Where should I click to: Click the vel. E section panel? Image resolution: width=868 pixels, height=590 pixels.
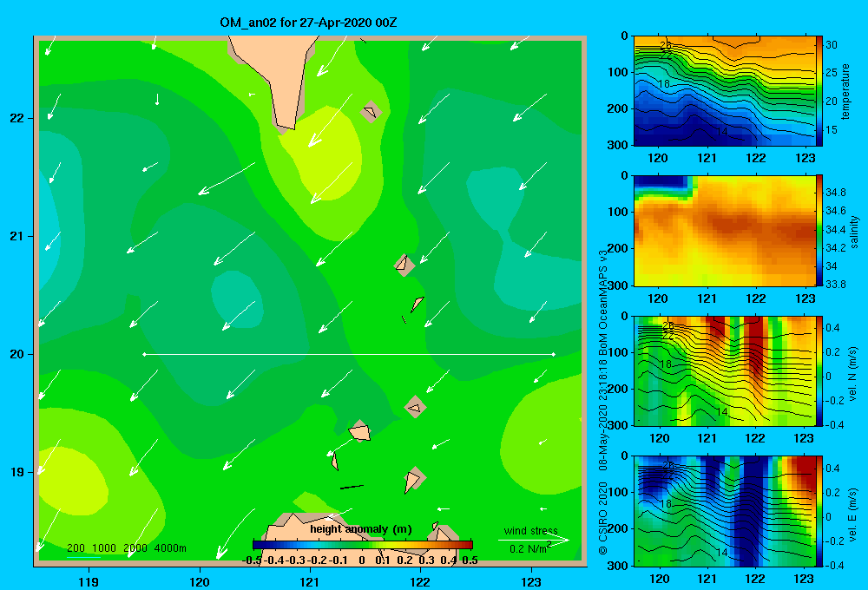724,511
